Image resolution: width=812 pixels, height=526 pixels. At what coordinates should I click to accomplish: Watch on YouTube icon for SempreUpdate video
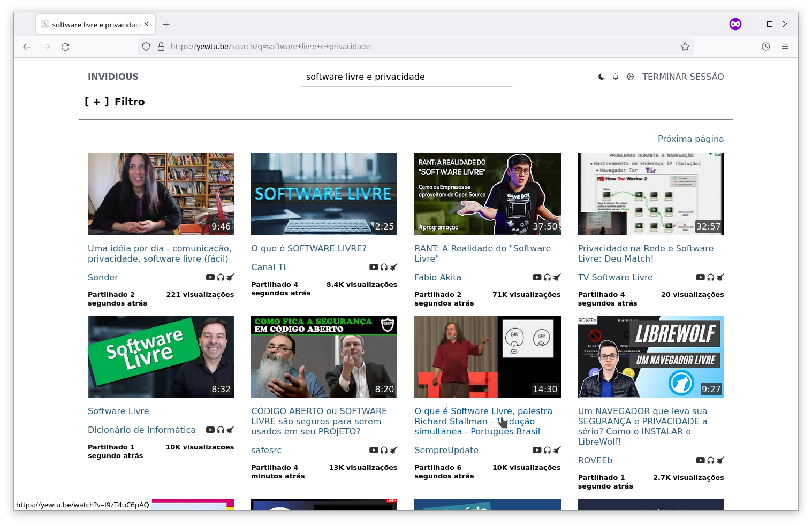[537, 450]
